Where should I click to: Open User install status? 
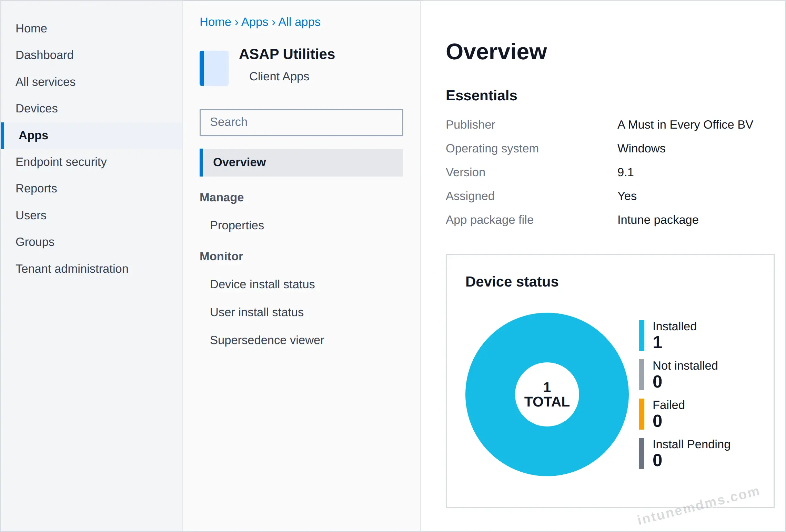[x=257, y=312]
